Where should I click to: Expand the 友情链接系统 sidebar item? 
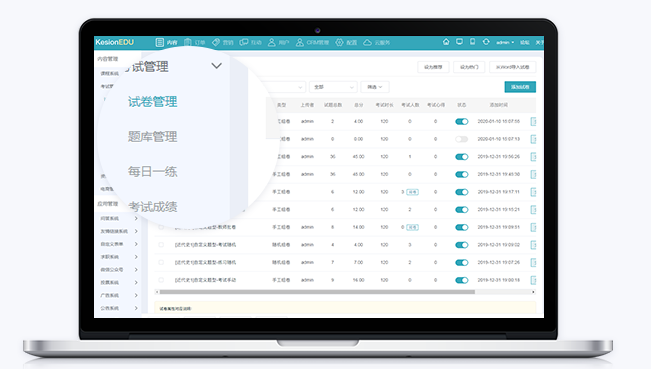136,231
